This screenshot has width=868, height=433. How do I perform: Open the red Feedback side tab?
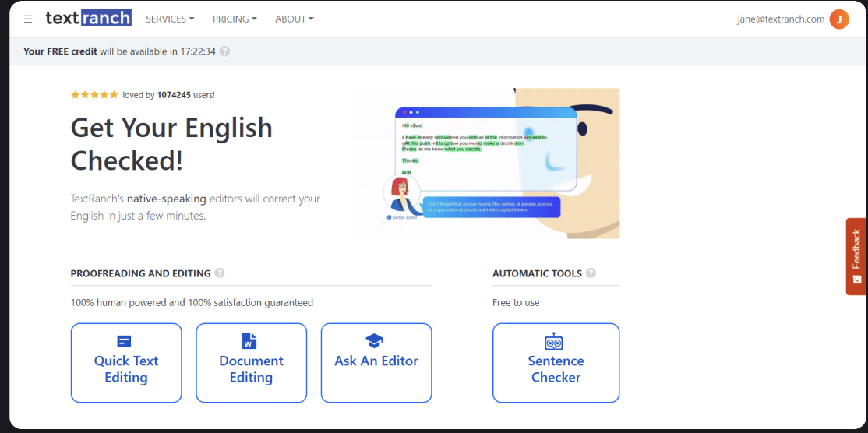pos(856,256)
